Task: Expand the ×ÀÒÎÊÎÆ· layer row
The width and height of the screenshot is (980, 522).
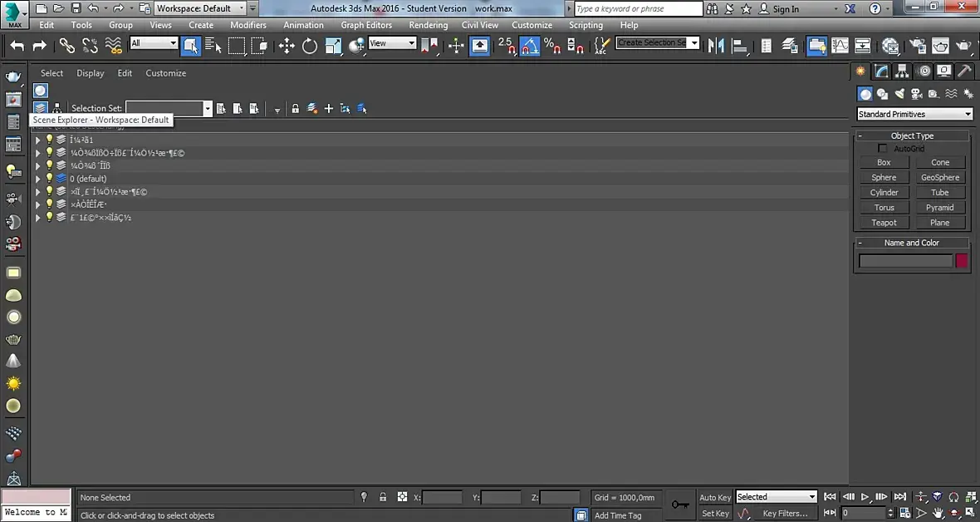Action: point(37,204)
